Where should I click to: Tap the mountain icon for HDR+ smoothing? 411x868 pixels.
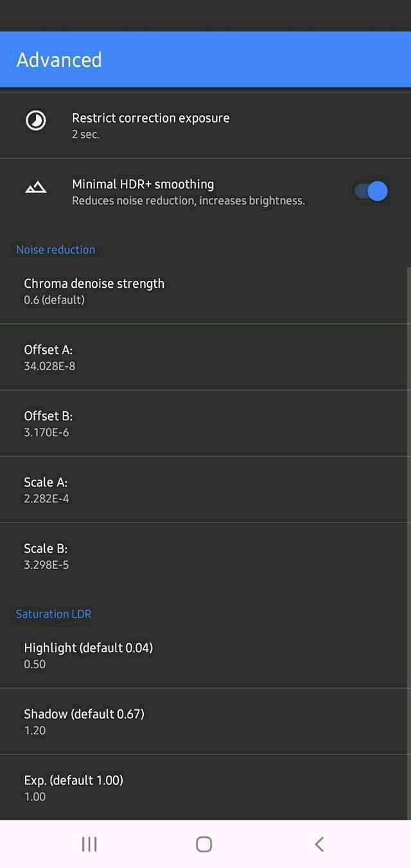(x=36, y=188)
